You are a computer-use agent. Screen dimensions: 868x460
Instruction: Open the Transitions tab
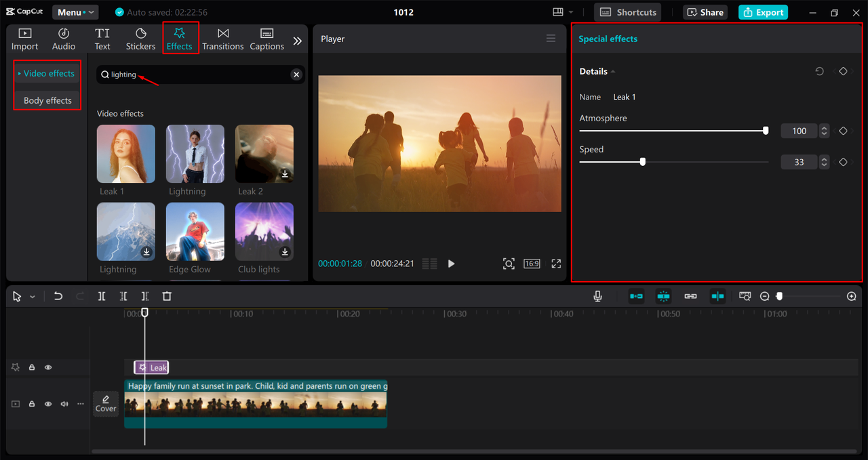(222, 39)
